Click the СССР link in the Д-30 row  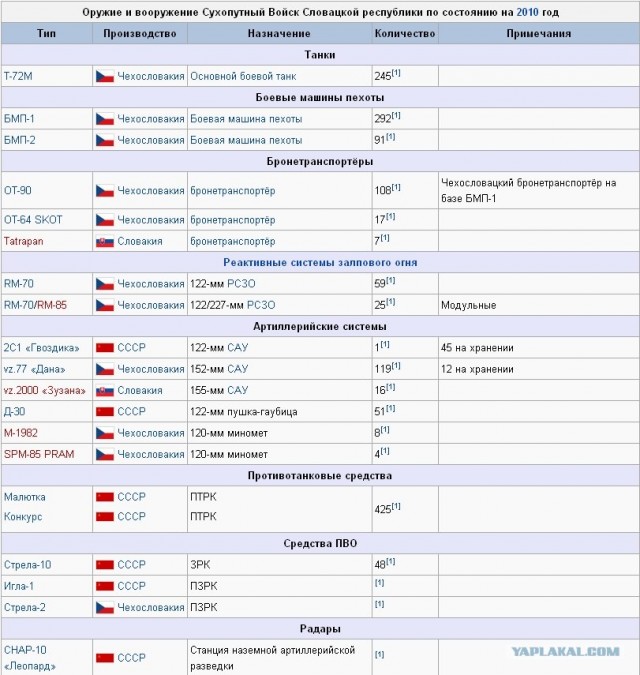(x=132, y=412)
